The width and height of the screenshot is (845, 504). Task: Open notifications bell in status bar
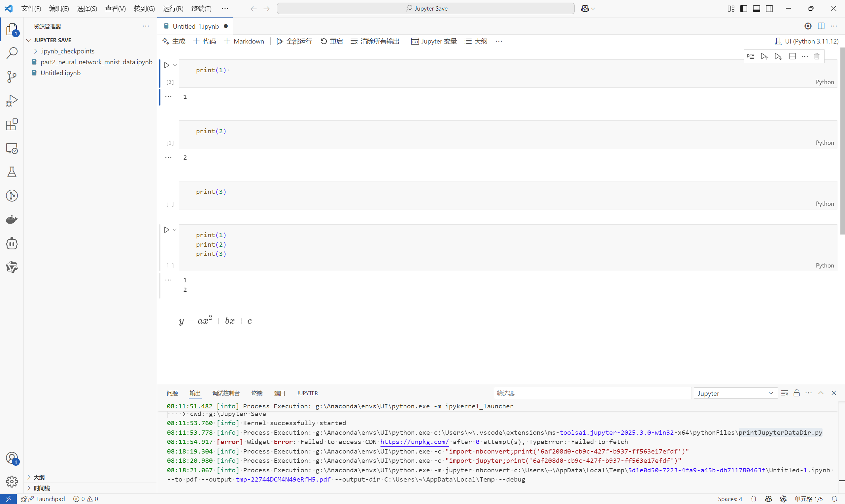point(834,499)
